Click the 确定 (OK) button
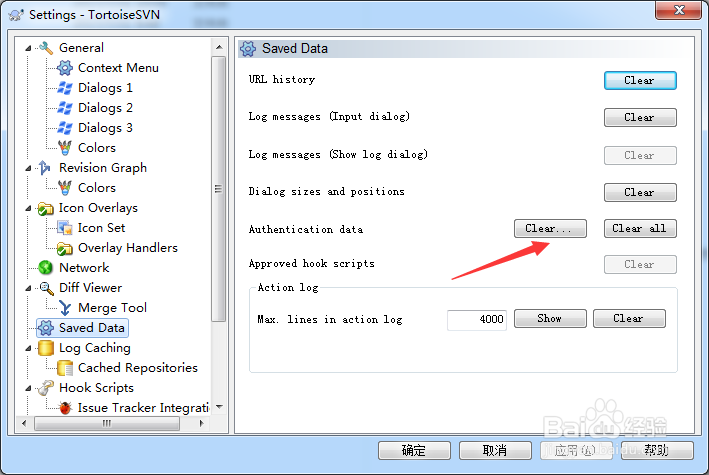The image size is (709, 475). click(414, 451)
